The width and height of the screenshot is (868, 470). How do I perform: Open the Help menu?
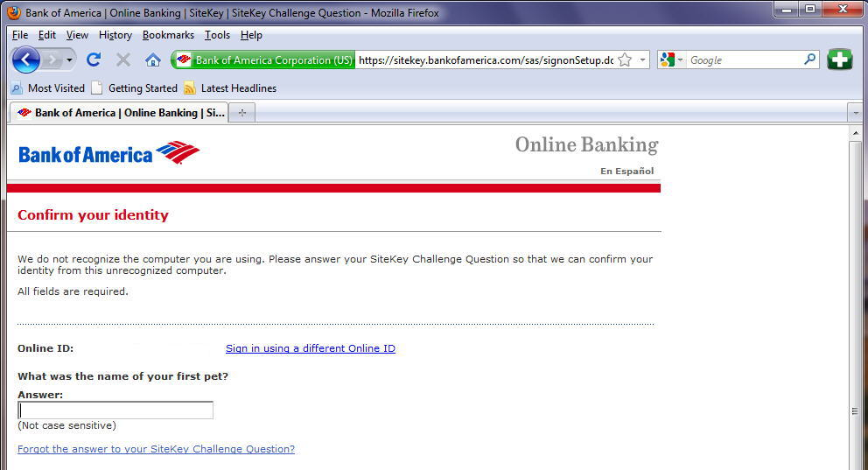point(251,35)
